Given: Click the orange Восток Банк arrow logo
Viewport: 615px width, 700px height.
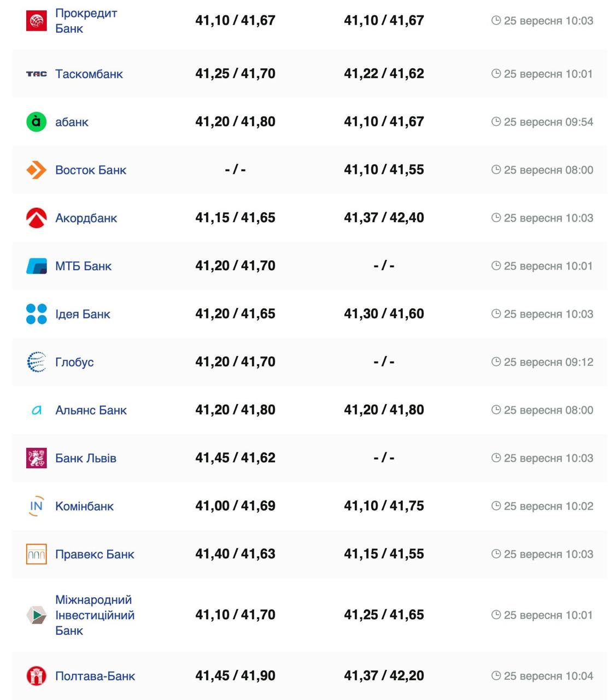Looking at the screenshot, I should pyautogui.click(x=37, y=170).
